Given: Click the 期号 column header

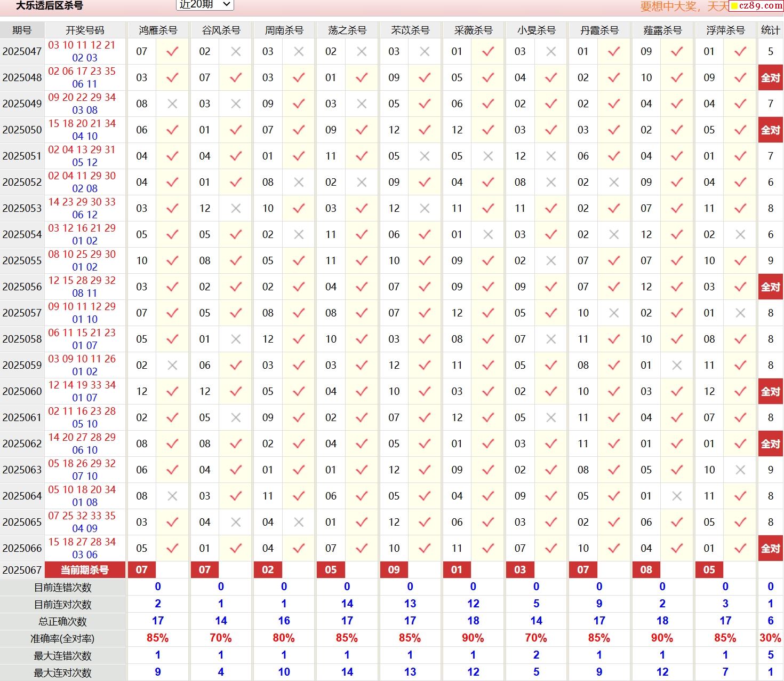Looking at the screenshot, I should click(x=22, y=30).
